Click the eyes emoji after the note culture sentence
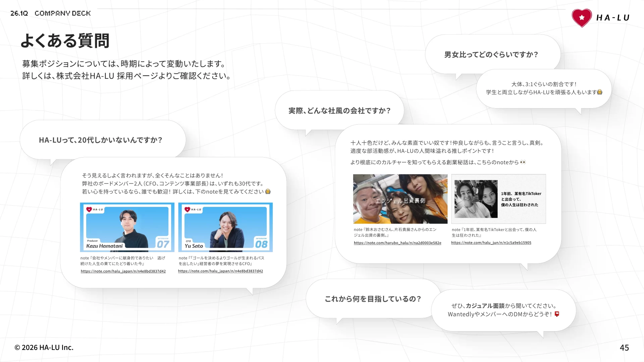Viewport: 644px width, 362px height. point(524,162)
